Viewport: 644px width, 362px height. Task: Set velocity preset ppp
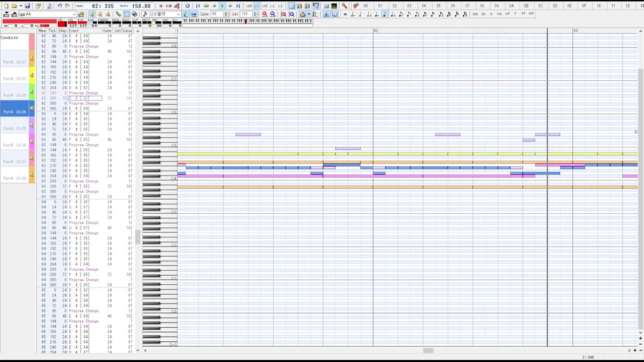click(475, 14)
